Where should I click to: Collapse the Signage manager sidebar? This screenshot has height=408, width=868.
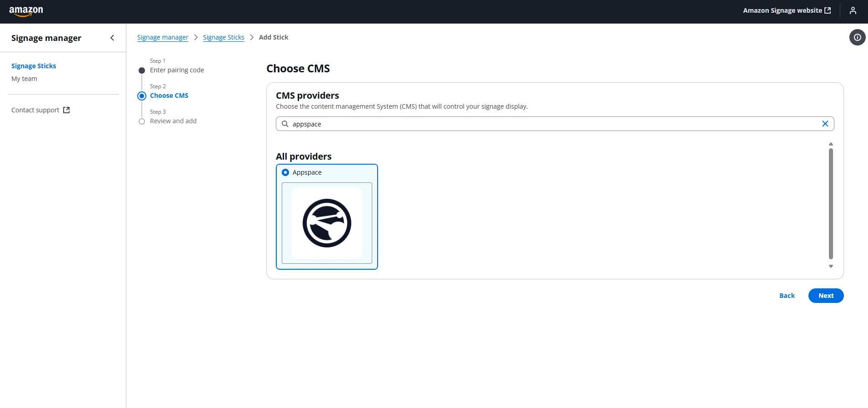[x=112, y=38]
